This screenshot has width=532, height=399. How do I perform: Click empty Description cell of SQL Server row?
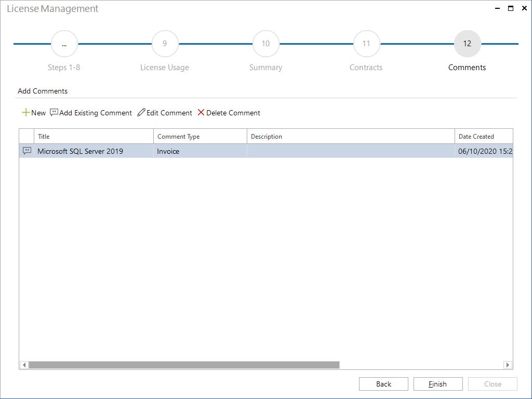[x=351, y=151]
